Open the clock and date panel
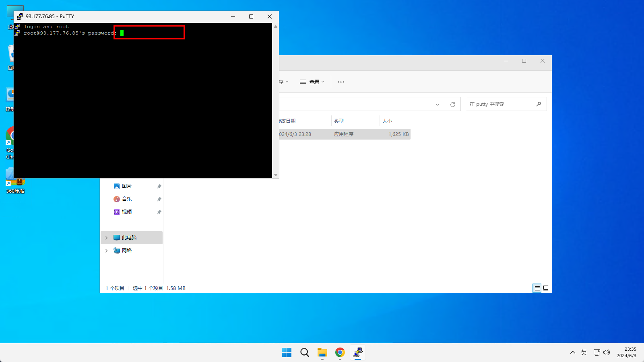644x362 pixels. [x=627, y=352]
